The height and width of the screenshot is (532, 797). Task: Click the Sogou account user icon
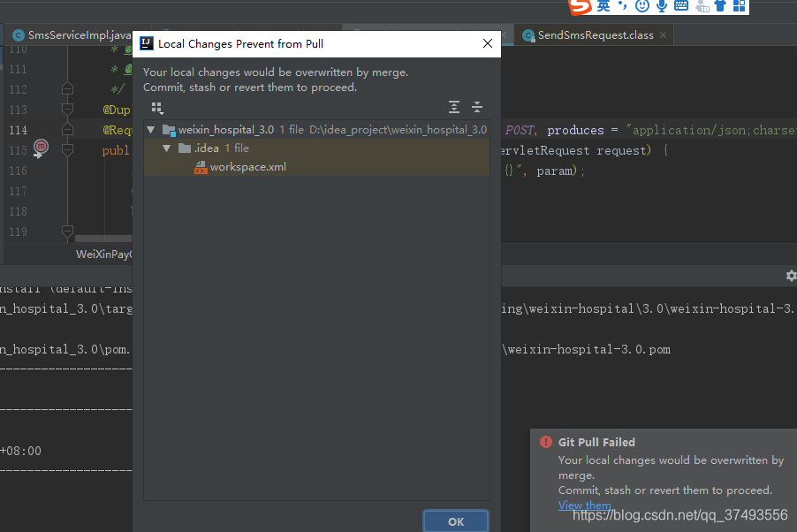pos(702,6)
